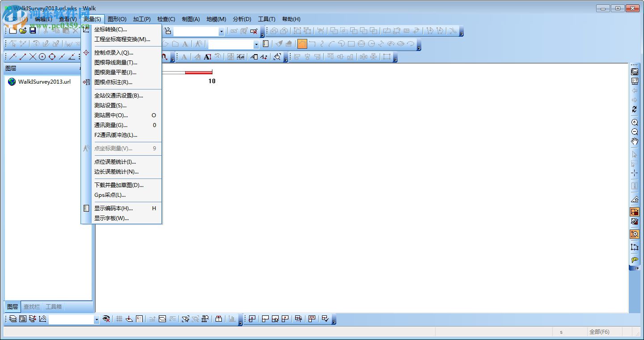Click the layers stack icon in bottom toolbar
This screenshot has height=340, width=644.
(x=13, y=319)
